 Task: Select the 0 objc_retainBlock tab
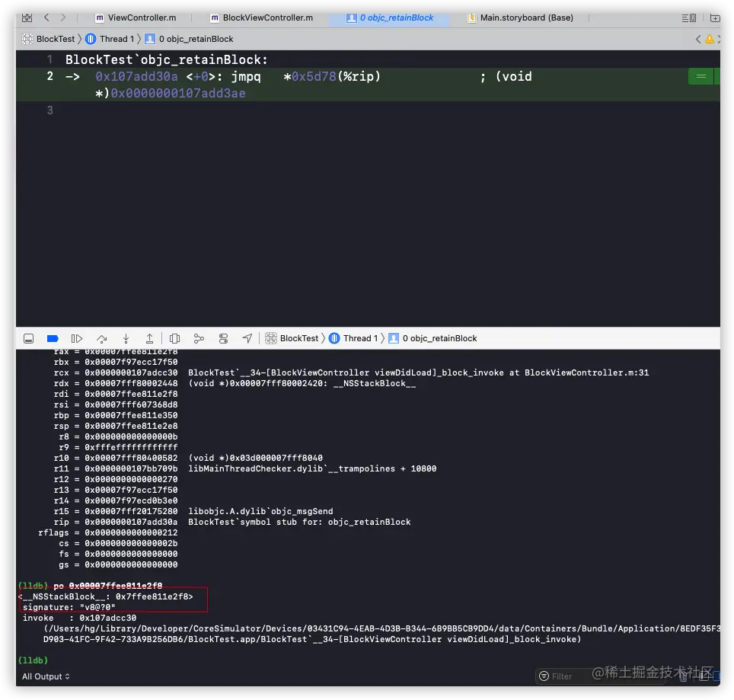pos(390,18)
